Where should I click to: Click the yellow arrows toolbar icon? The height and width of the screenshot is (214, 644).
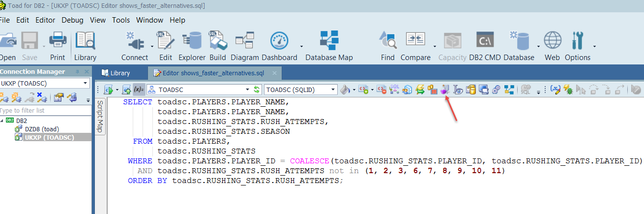coord(419,90)
